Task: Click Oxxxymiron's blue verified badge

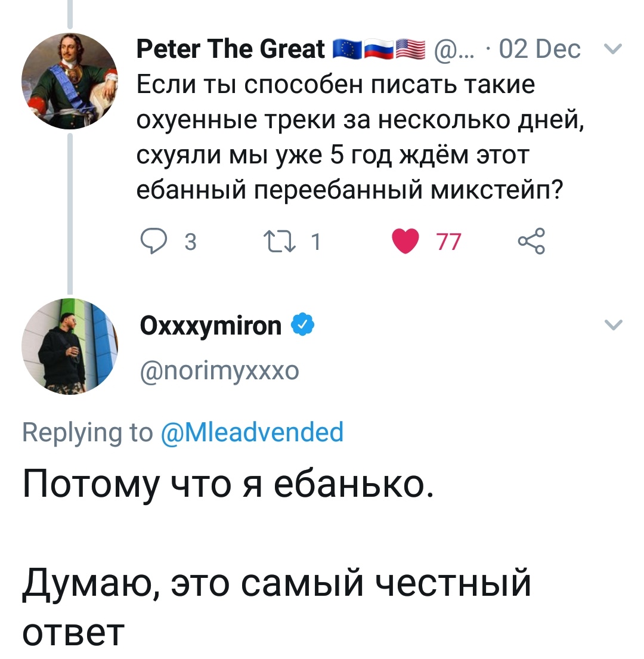Action: [x=302, y=326]
